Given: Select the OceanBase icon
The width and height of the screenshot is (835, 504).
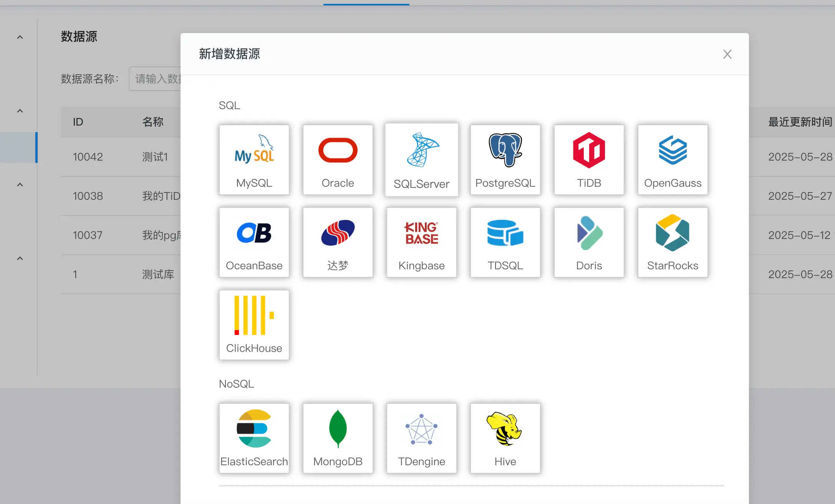Looking at the screenshot, I should click(254, 242).
